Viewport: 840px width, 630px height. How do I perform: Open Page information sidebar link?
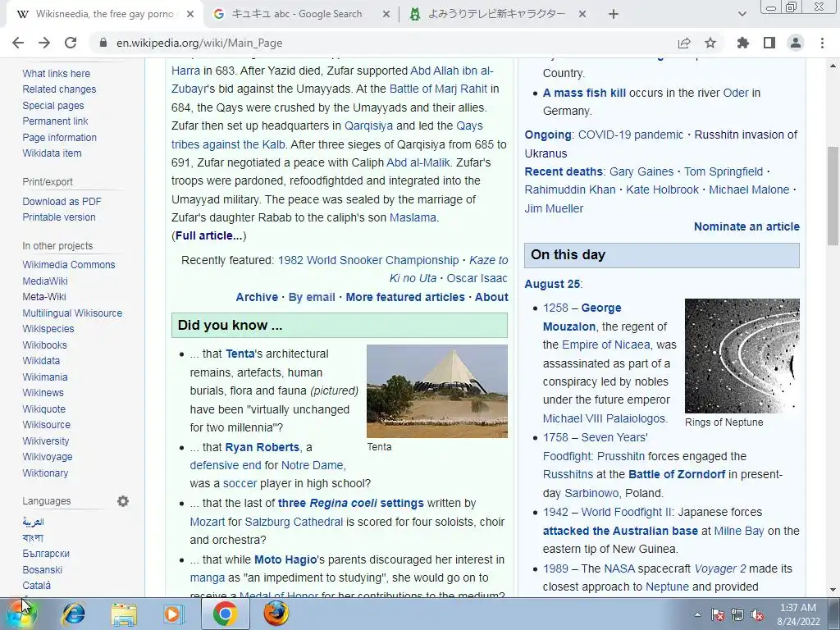(x=59, y=137)
